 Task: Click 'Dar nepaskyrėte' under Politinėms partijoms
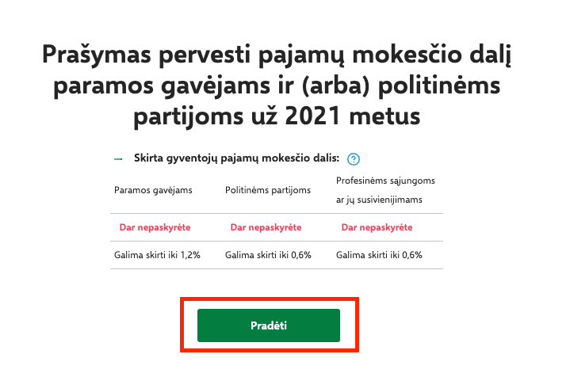266,227
